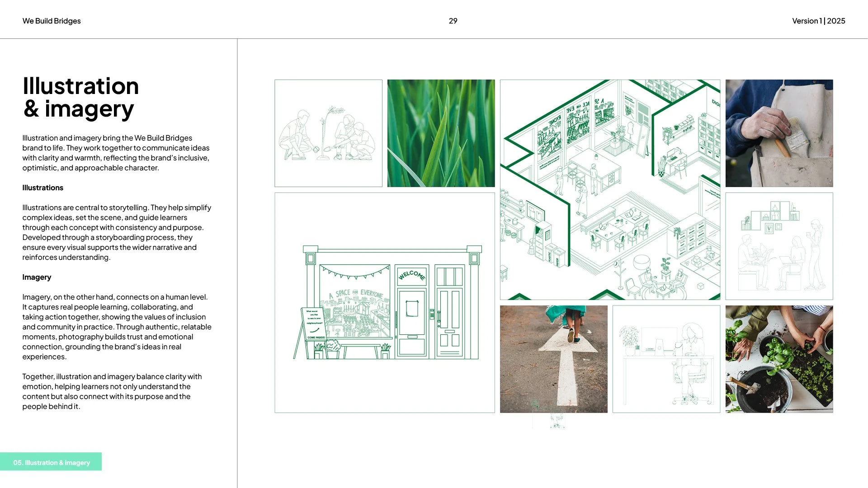Click the 'Version 1 | 2025' header label
This screenshot has width=868, height=488.
point(818,21)
